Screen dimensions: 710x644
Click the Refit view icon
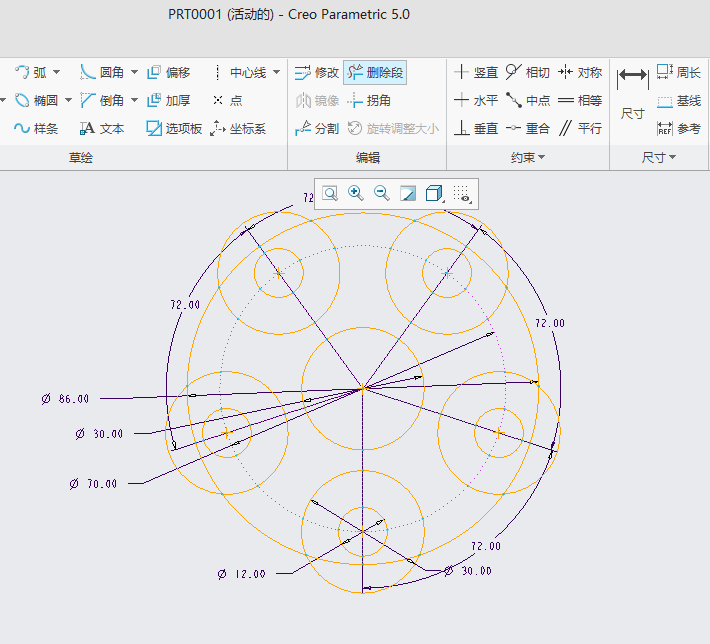(330, 194)
